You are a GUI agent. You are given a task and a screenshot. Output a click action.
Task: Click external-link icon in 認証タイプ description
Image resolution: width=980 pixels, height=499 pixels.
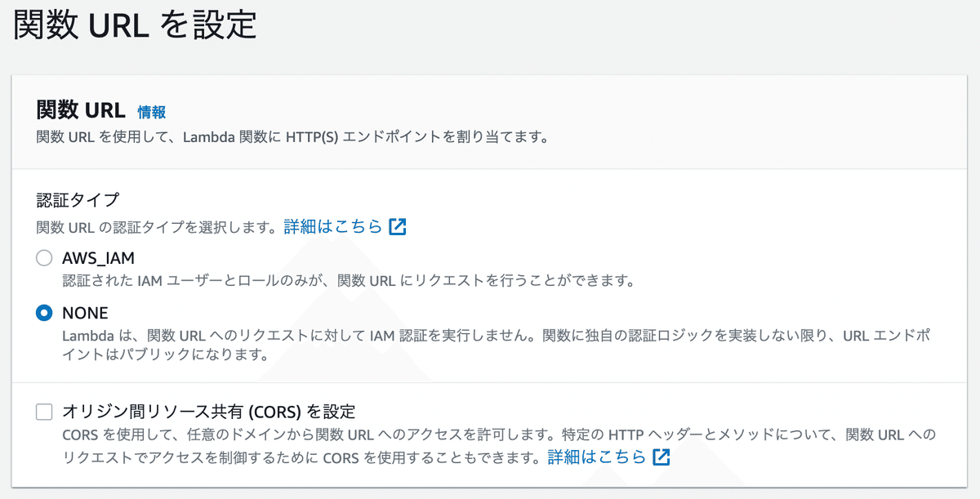pos(398,226)
